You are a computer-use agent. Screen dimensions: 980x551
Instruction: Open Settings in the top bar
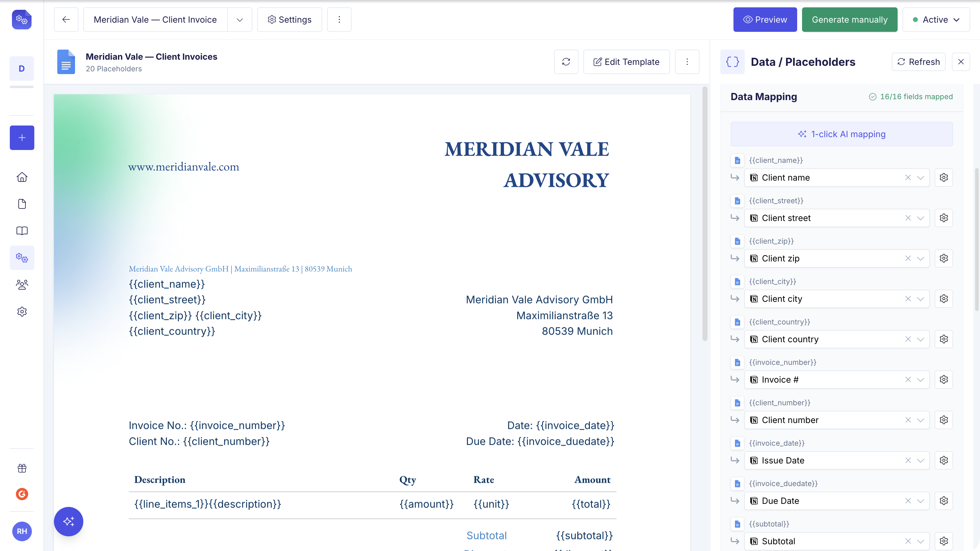(x=289, y=19)
